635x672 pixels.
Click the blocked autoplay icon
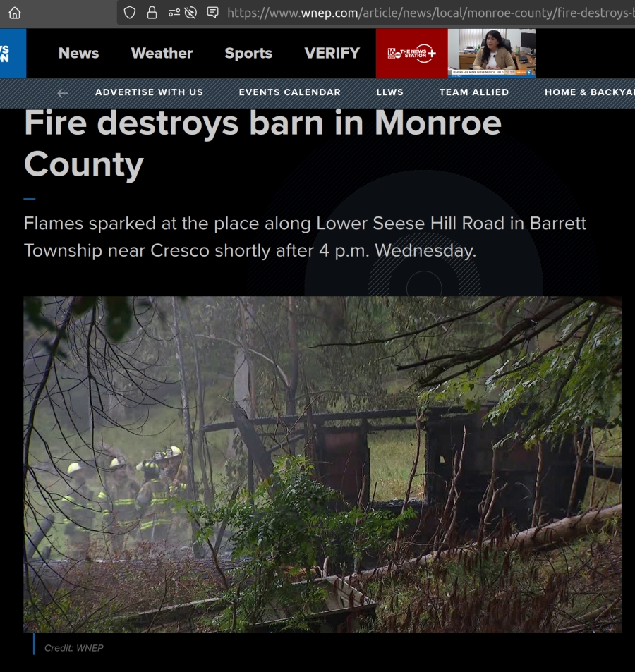click(x=190, y=13)
